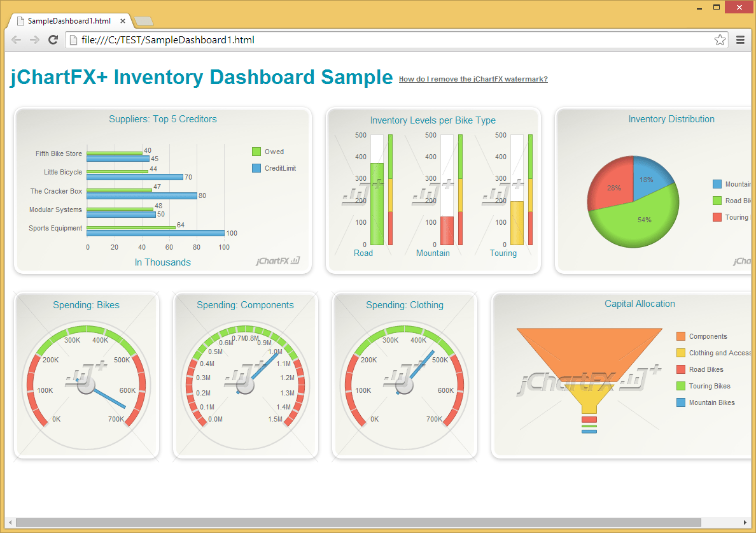Click the scrollbar left arrow
Viewport: 756px width, 533px height.
10,522
